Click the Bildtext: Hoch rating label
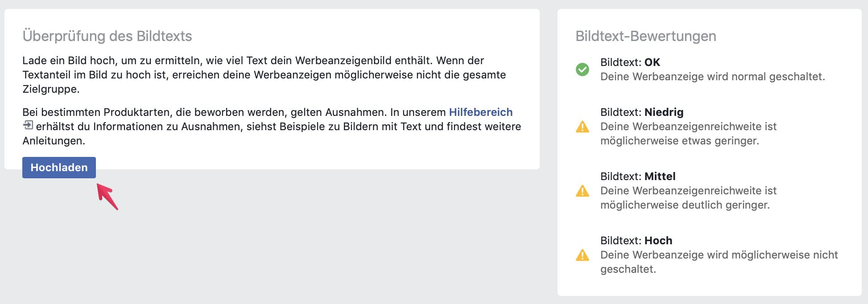The width and height of the screenshot is (868, 304). pos(637,240)
